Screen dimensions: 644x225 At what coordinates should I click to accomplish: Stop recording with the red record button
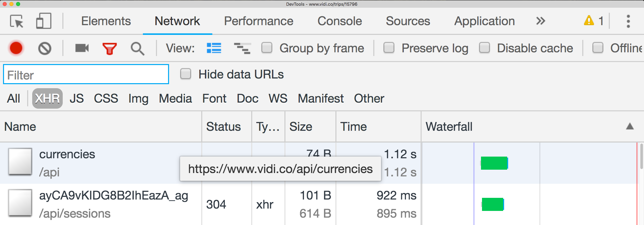pos(16,48)
